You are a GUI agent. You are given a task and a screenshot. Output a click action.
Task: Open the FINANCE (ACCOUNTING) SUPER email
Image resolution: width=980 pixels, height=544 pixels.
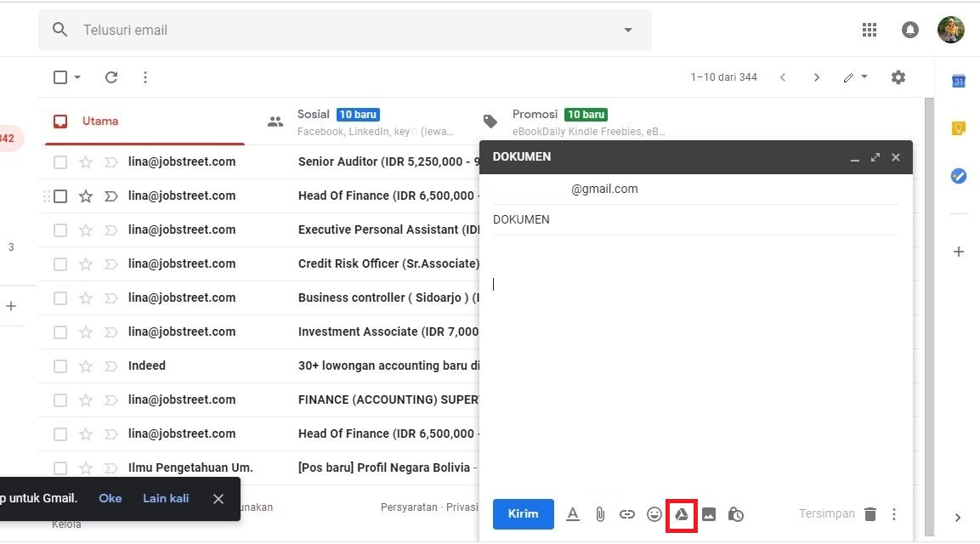click(x=259, y=400)
